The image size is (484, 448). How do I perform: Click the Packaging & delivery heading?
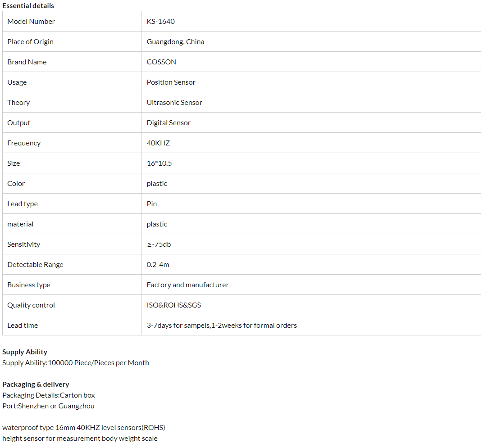pyautogui.click(x=36, y=385)
